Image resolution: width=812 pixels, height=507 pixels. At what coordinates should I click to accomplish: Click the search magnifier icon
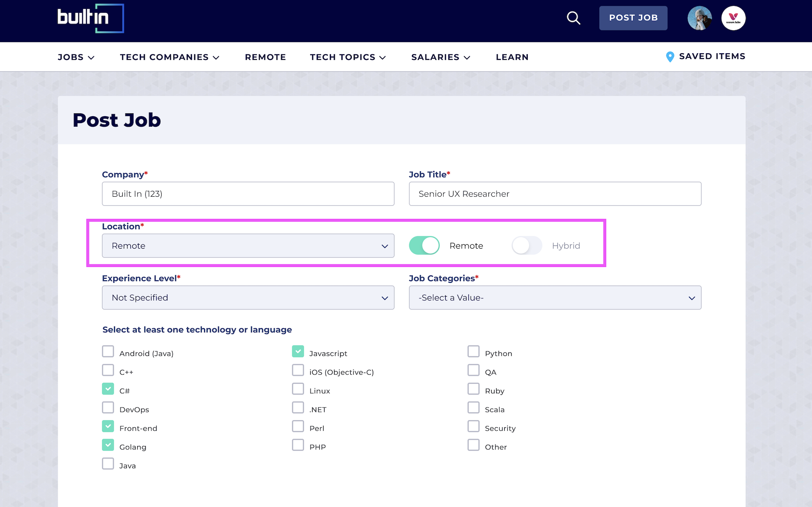click(x=573, y=18)
